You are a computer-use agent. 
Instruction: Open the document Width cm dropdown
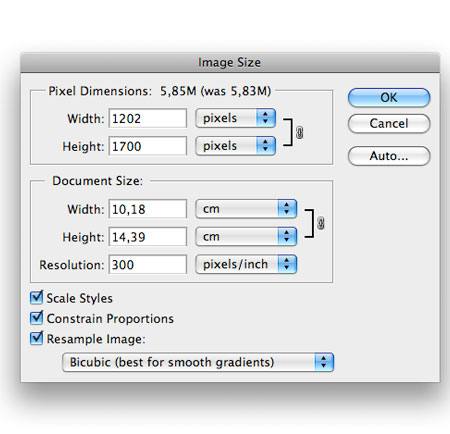click(246, 209)
